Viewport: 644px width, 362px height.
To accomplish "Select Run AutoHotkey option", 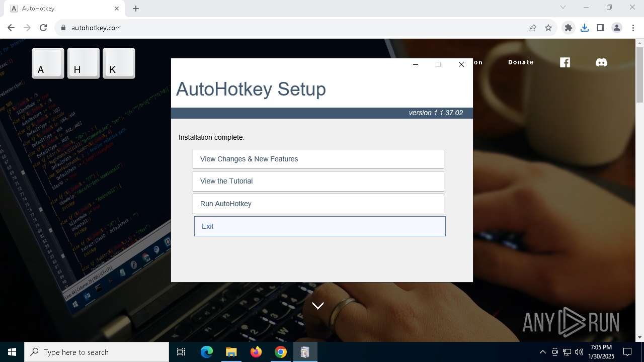I will point(318,204).
